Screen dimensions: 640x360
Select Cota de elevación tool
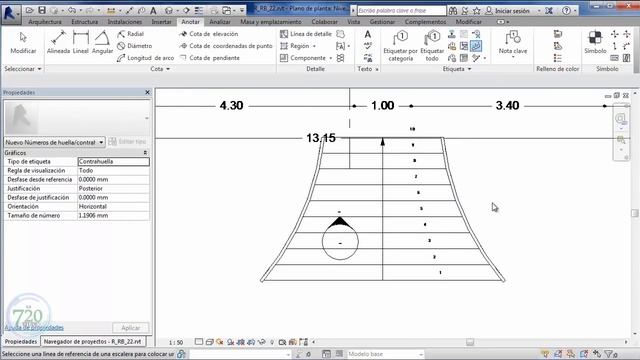209,34
